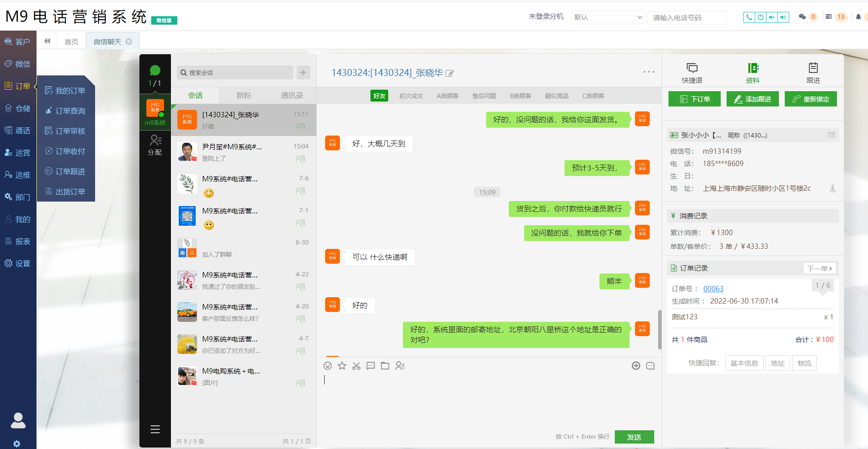The height and width of the screenshot is (449, 868).
Task: Switch to the 新粉 tab
Action: point(243,96)
